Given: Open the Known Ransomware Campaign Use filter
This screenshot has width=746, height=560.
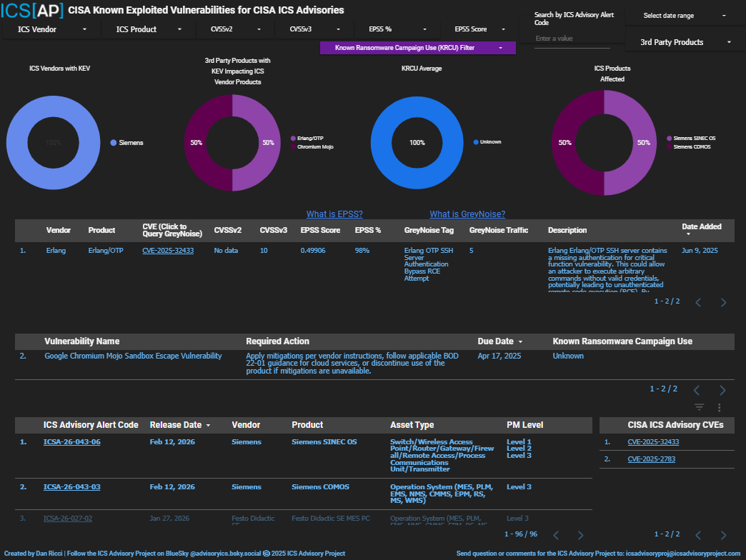Looking at the screenshot, I should coord(417,47).
